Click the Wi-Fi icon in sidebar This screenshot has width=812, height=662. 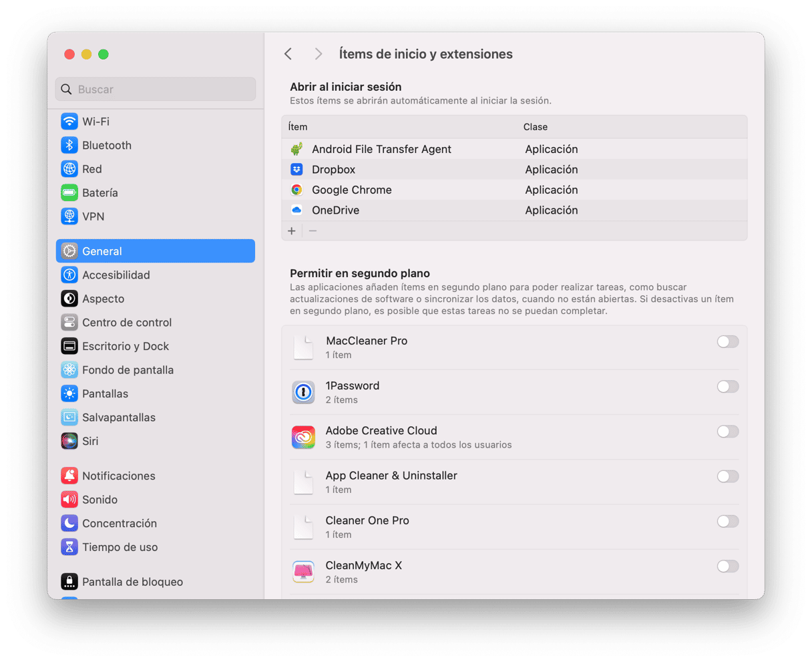(x=69, y=122)
